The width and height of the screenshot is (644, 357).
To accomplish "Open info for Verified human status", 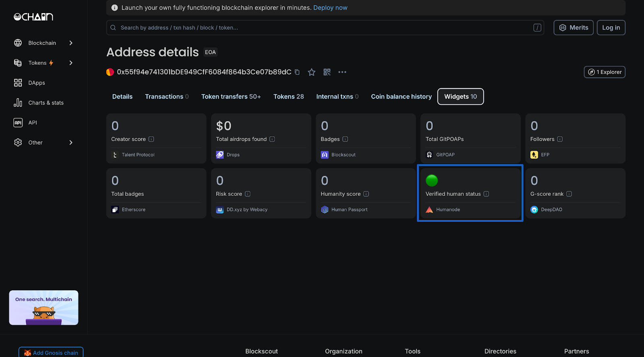I will tap(486, 194).
